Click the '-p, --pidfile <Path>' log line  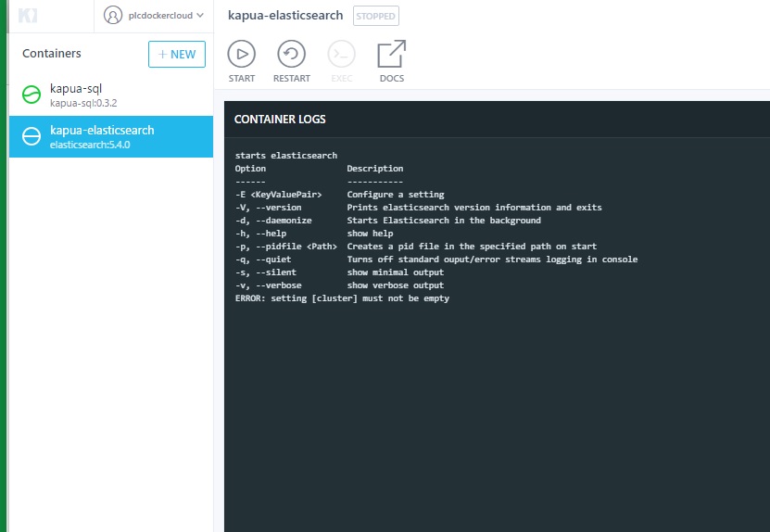tap(416, 247)
